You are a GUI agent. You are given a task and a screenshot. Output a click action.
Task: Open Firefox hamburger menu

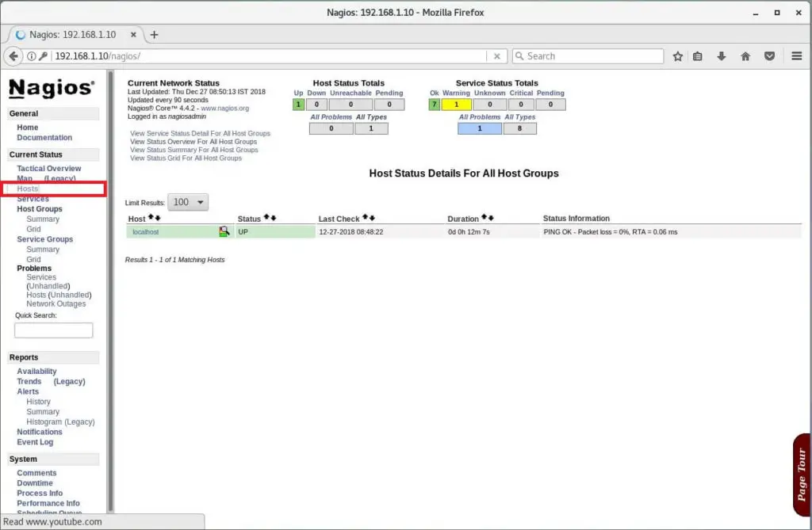point(796,56)
